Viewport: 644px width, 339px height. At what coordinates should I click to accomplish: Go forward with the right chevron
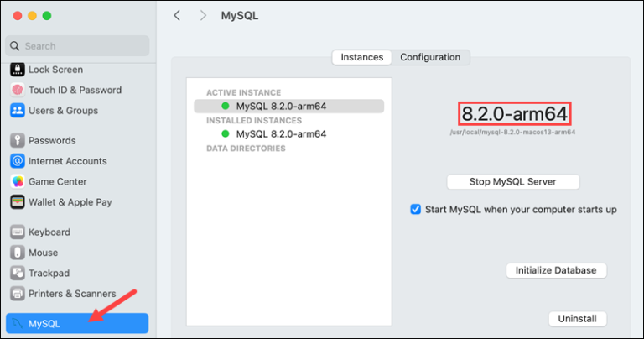click(203, 16)
